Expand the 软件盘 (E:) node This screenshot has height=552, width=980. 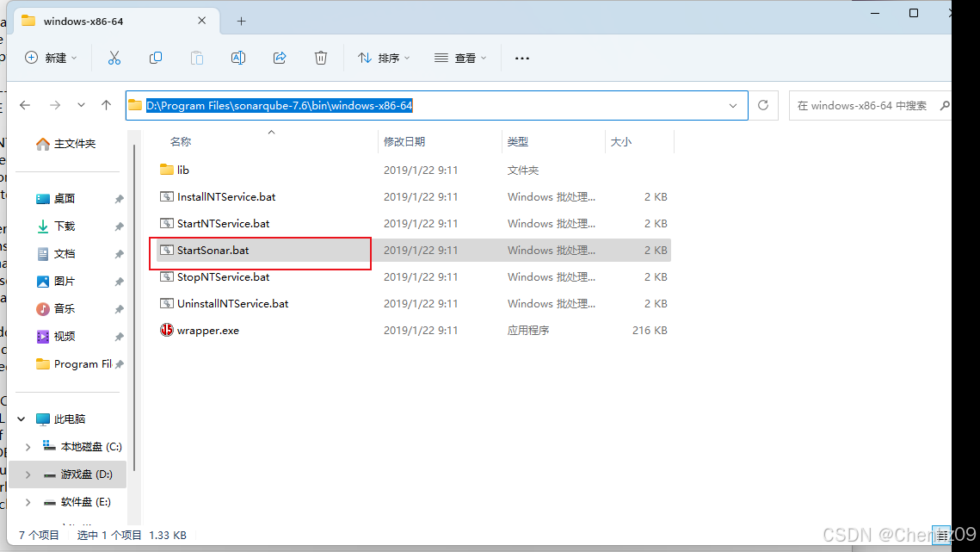tap(28, 502)
